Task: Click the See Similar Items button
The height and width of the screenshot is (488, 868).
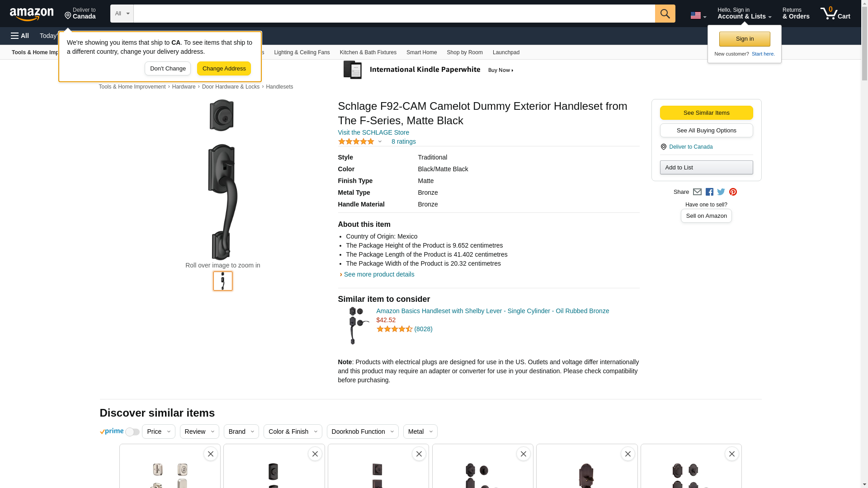Action: 706,113
